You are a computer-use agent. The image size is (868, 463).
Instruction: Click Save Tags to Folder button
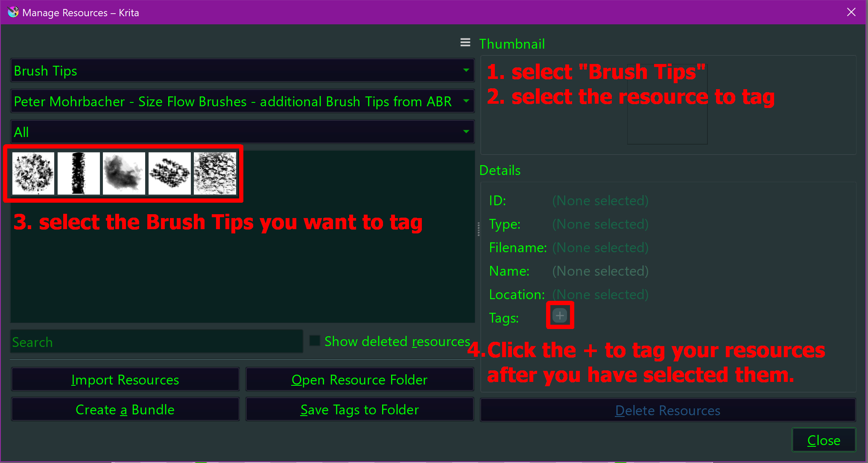(359, 409)
